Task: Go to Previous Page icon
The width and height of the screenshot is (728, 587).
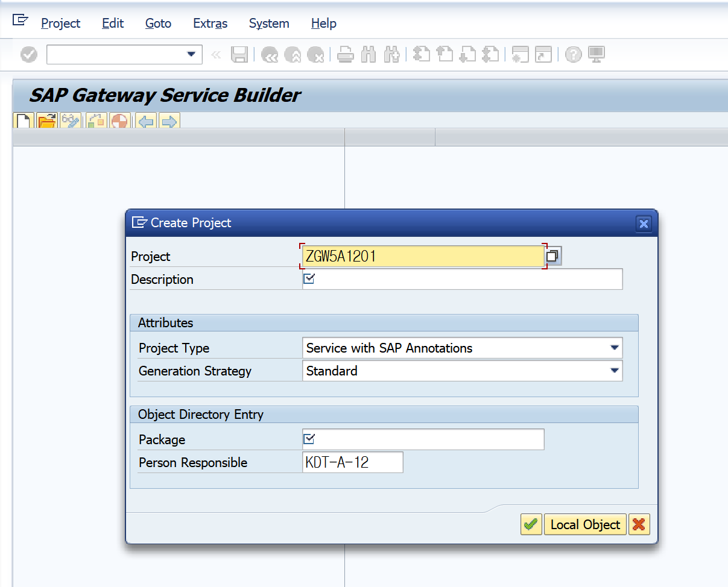Action: coord(445,55)
